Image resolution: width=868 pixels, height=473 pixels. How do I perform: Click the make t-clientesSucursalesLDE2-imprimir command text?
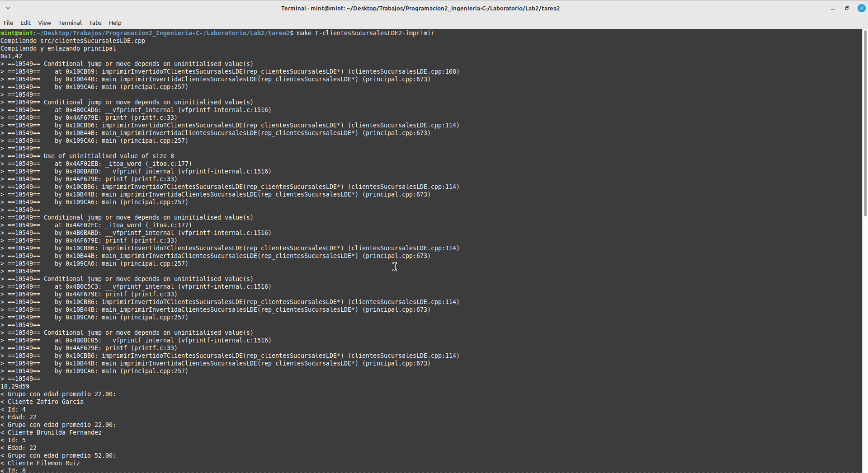point(365,33)
